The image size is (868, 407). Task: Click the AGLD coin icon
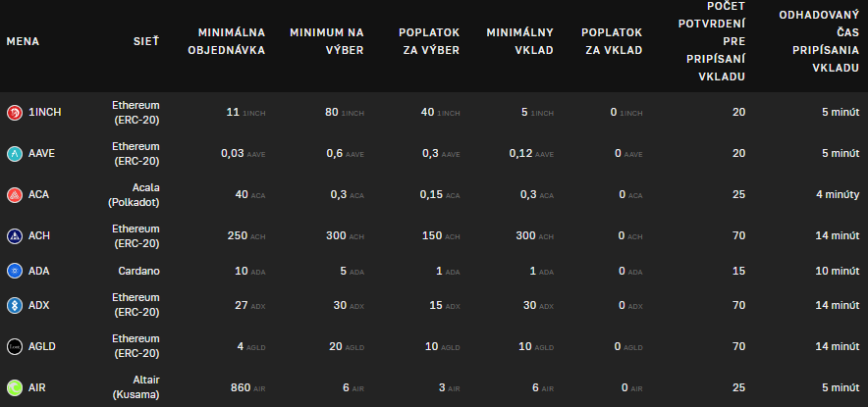[15, 346]
